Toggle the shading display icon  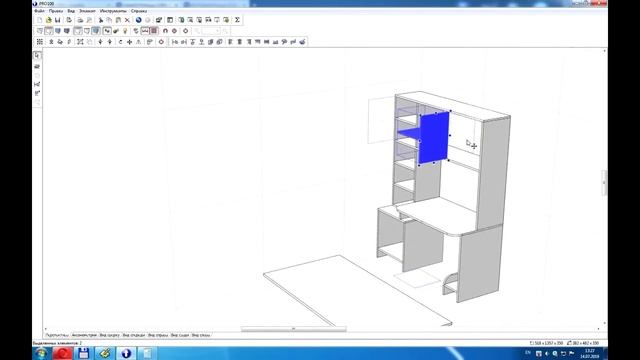click(x=96, y=31)
